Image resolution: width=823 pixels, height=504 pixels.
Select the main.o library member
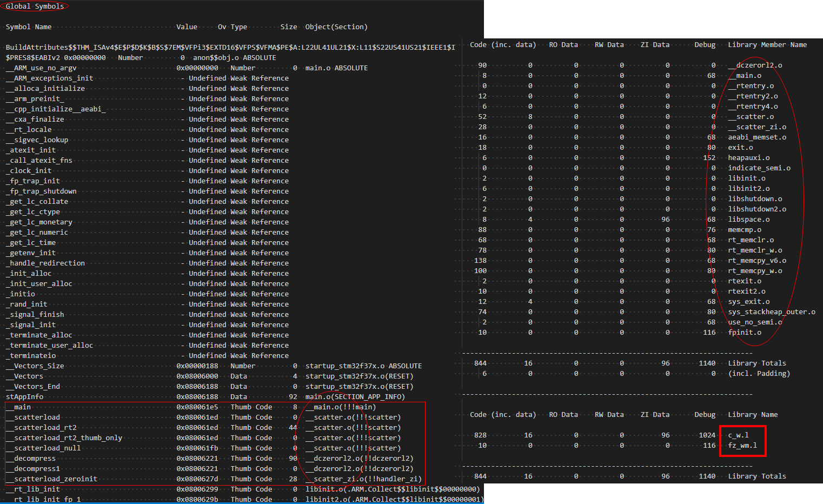745,75
